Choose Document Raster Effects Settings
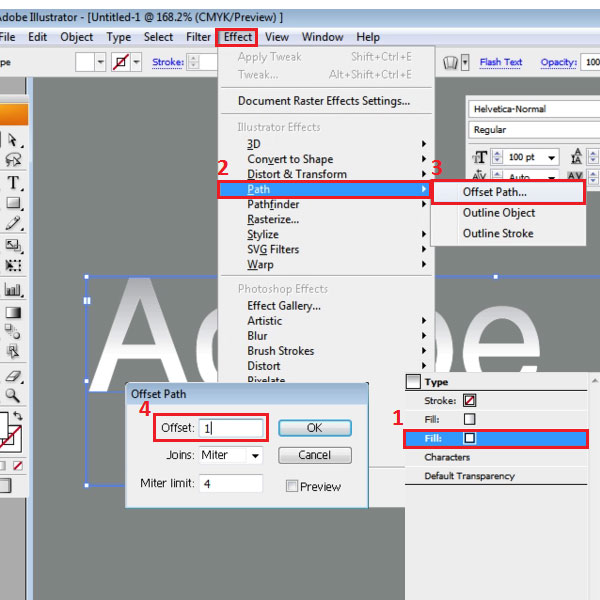Image resolution: width=600 pixels, height=600 pixels. tap(326, 101)
